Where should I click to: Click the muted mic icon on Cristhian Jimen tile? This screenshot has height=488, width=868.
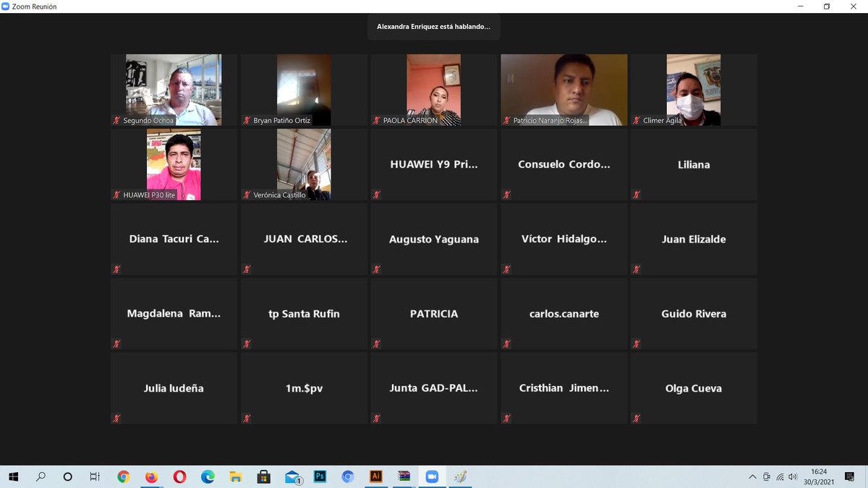pos(507,418)
